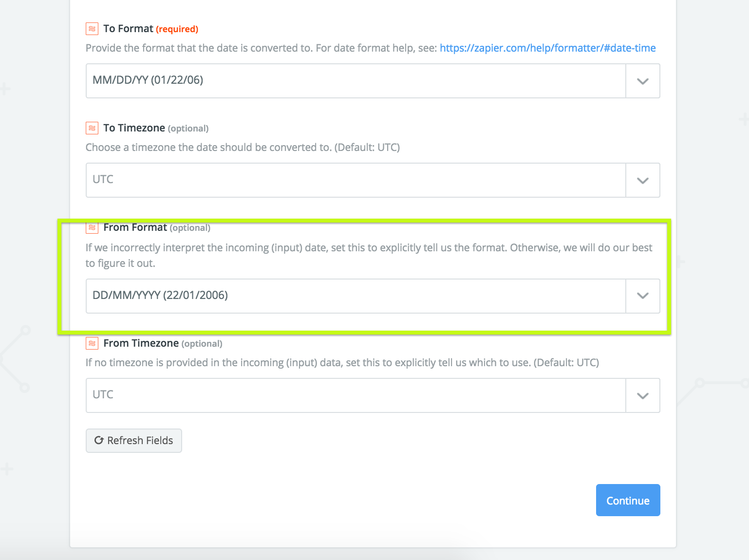The width and height of the screenshot is (749, 560).
Task: Expand the To Timezone dropdown chevron
Action: click(643, 180)
